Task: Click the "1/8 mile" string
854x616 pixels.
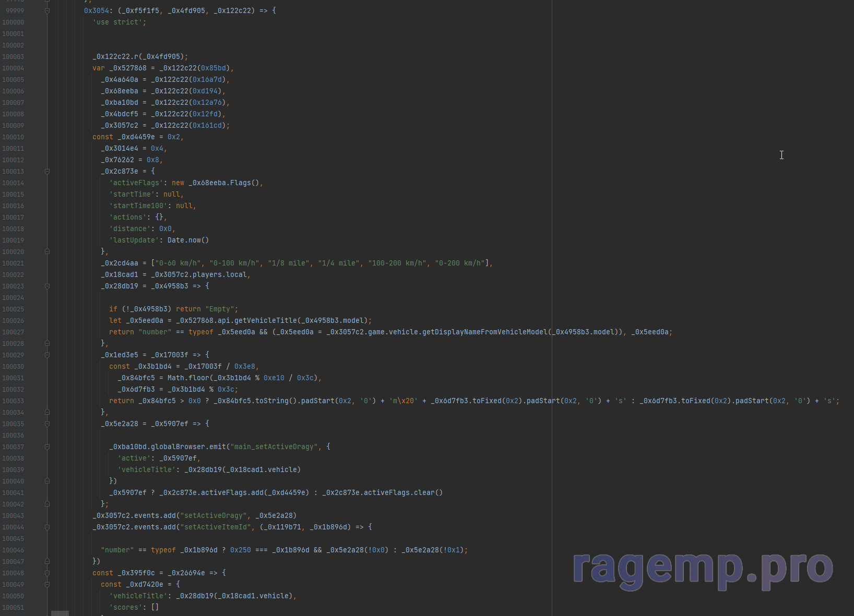Action: (x=289, y=263)
